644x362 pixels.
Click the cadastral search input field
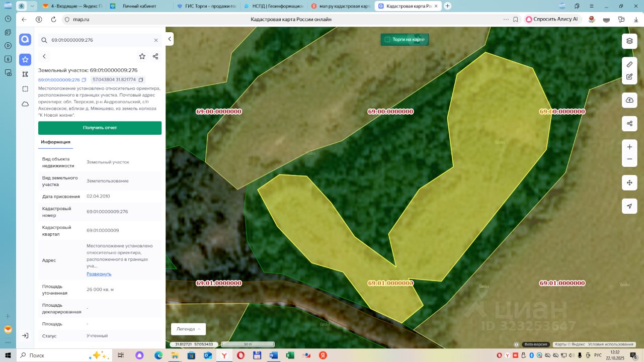click(x=100, y=40)
